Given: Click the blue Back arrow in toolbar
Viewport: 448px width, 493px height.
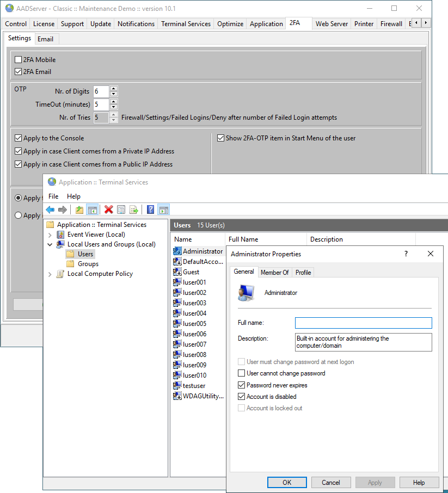Looking at the screenshot, I should pyautogui.click(x=50, y=209).
